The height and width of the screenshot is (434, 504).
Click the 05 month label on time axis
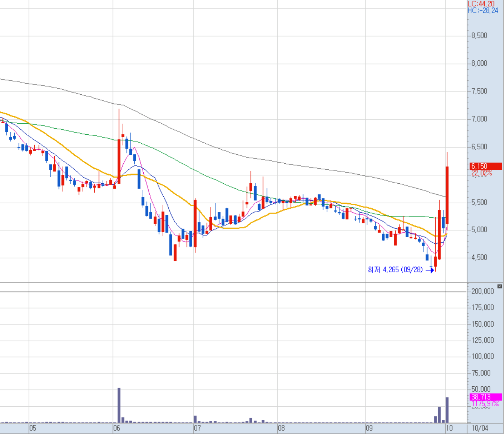[x=33, y=428]
